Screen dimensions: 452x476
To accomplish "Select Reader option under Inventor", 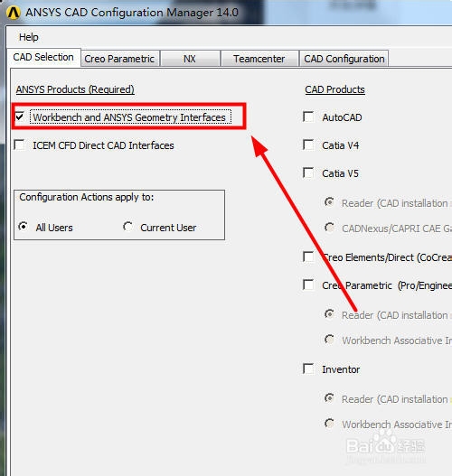I will click(x=330, y=397).
